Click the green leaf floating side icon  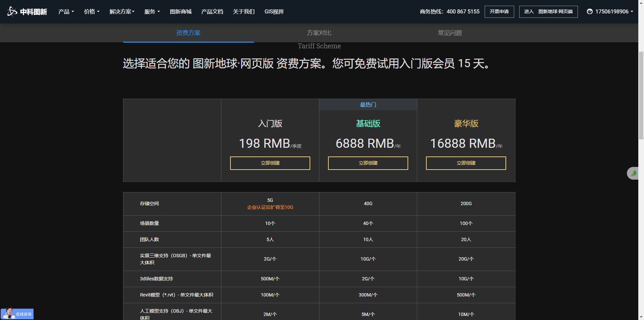click(x=633, y=173)
